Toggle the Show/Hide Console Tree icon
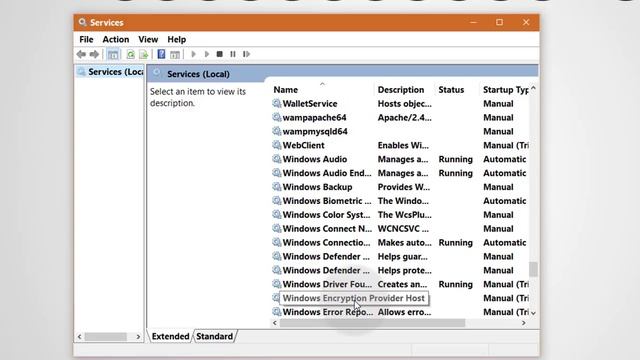 (x=113, y=54)
